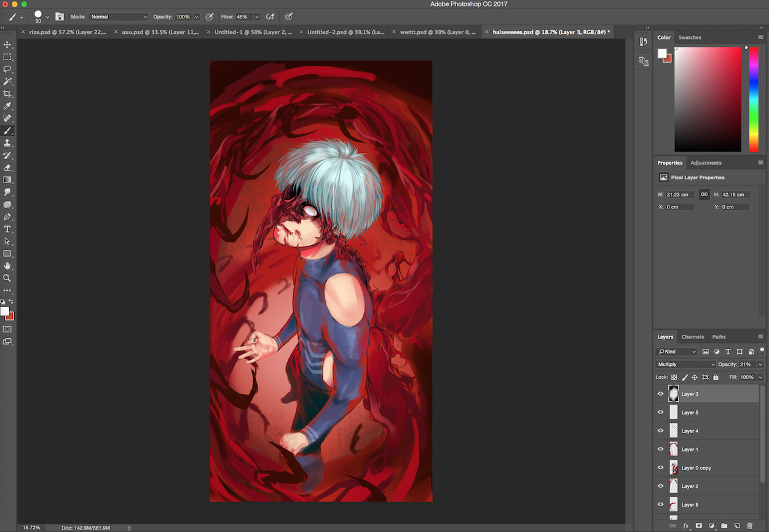The height and width of the screenshot is (532, 769).
Task: Toggle link between width and height
Action: coord(704,195)
